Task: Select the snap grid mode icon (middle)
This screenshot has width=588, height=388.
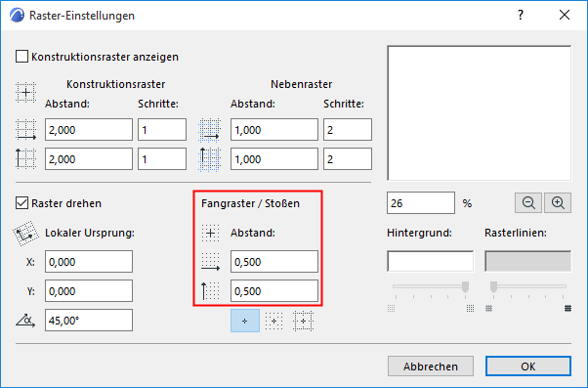Action: (273, 321)
